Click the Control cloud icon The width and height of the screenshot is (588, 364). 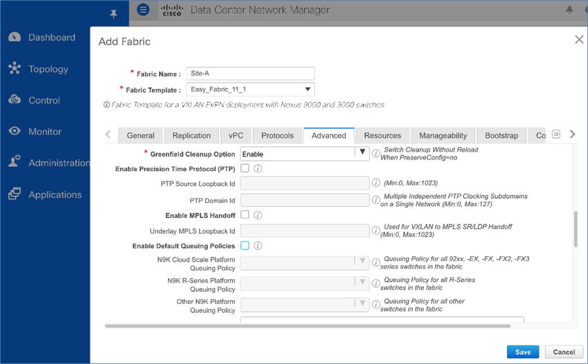click(x=14, y=99)
